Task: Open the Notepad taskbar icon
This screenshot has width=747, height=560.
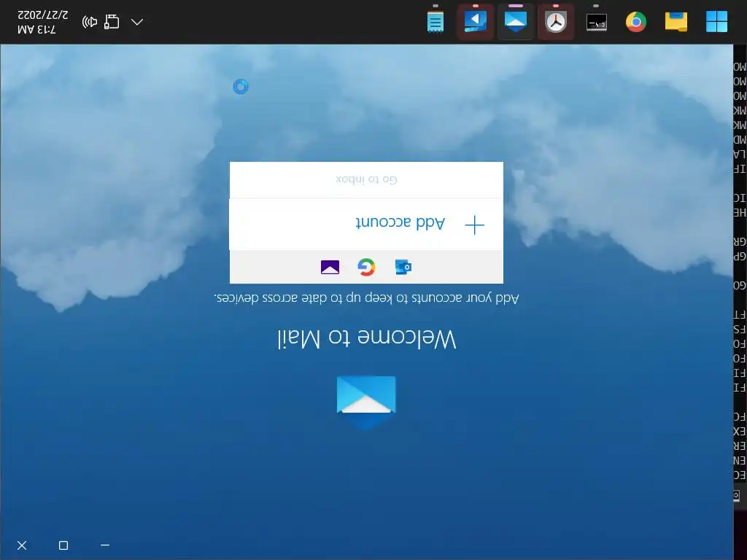Action: (x=435, y=22)
